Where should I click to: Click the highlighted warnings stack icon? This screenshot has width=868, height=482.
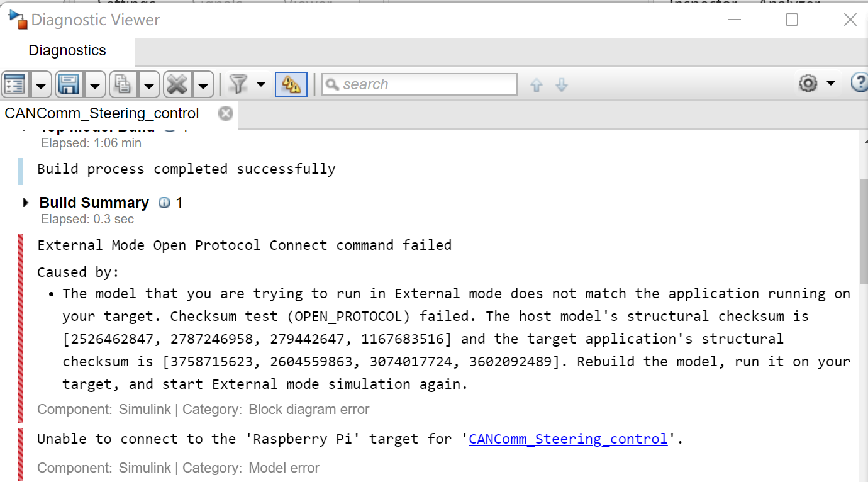click(291, 84)
